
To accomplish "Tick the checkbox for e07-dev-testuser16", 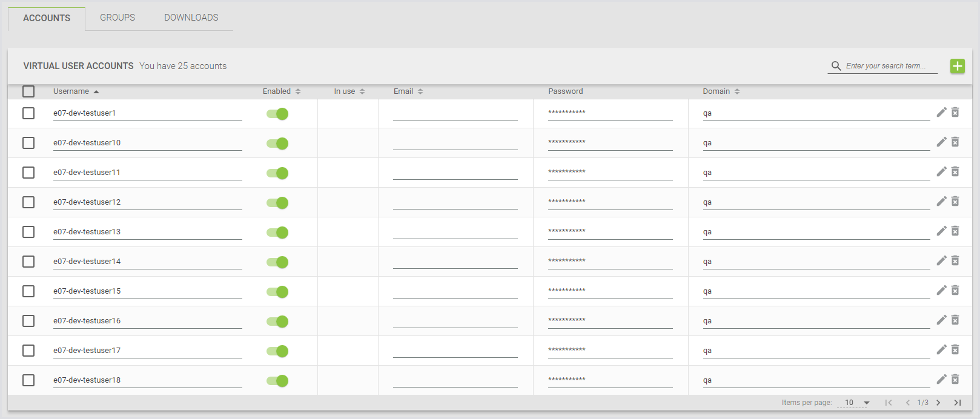I will click(x=28, y=321).
